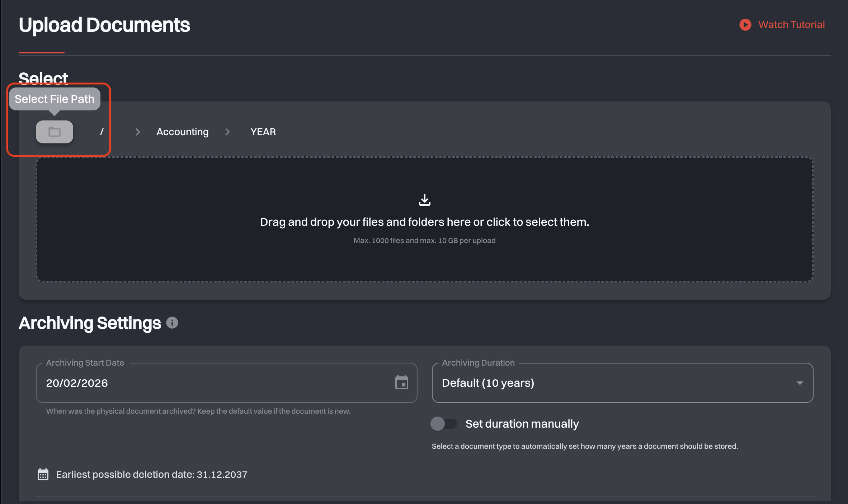Viewport: 848px width, 504px height.
Task: Expand the Archiving Duration dropdown
Action: tap(622, 383)
